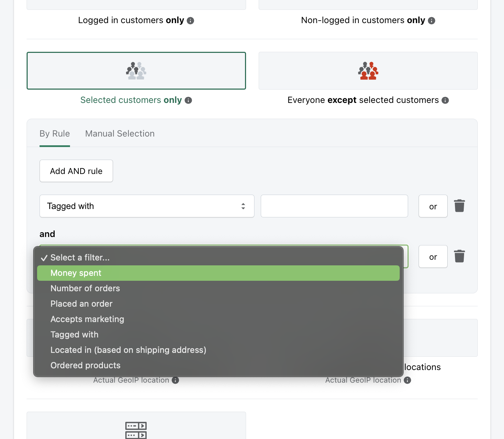Select the Selected customers only option card
504x439 pixels.
coord(136,71)
